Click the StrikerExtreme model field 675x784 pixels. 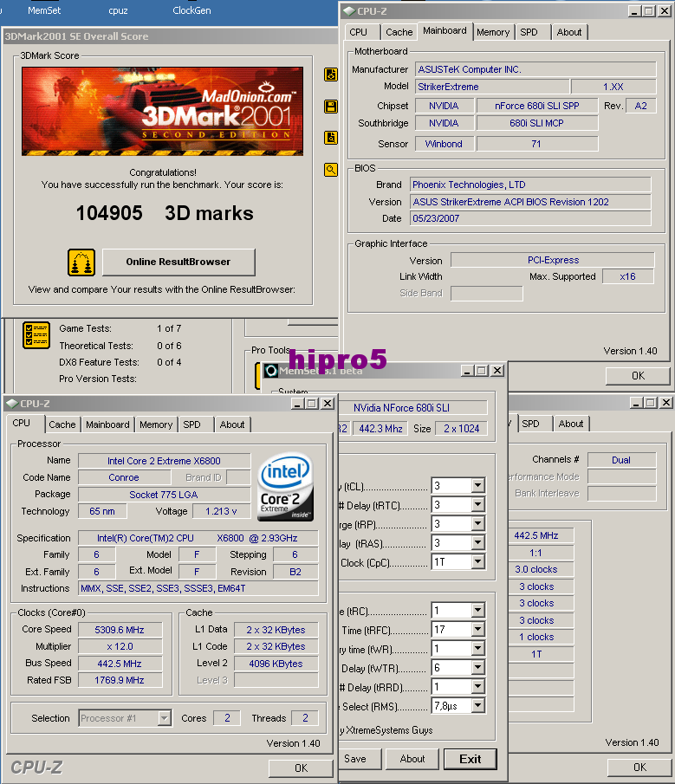tap(492, 87)
